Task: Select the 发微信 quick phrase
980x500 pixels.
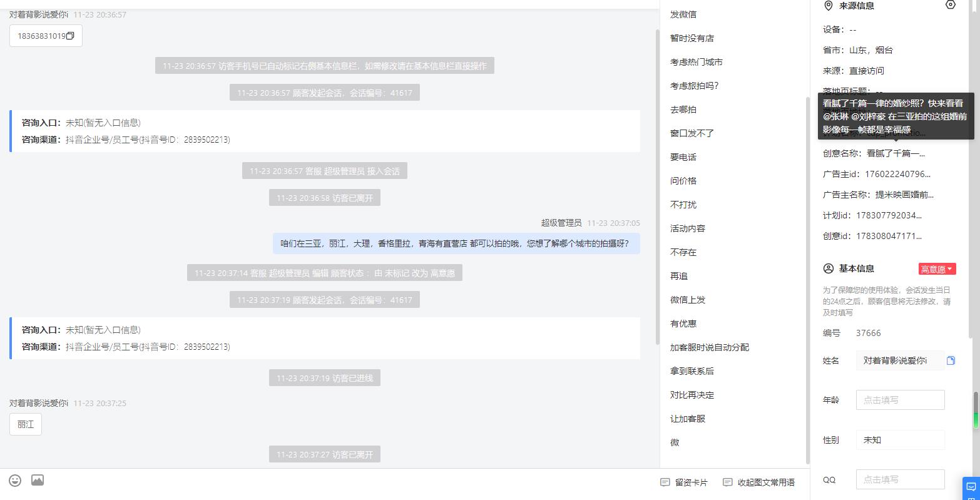Action: [x=683, y=14]
